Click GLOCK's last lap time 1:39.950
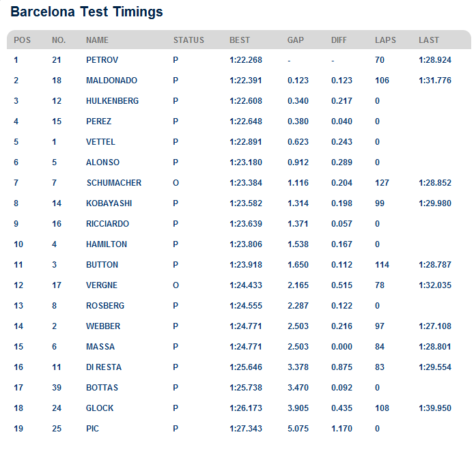 click(x=435, y=408)
